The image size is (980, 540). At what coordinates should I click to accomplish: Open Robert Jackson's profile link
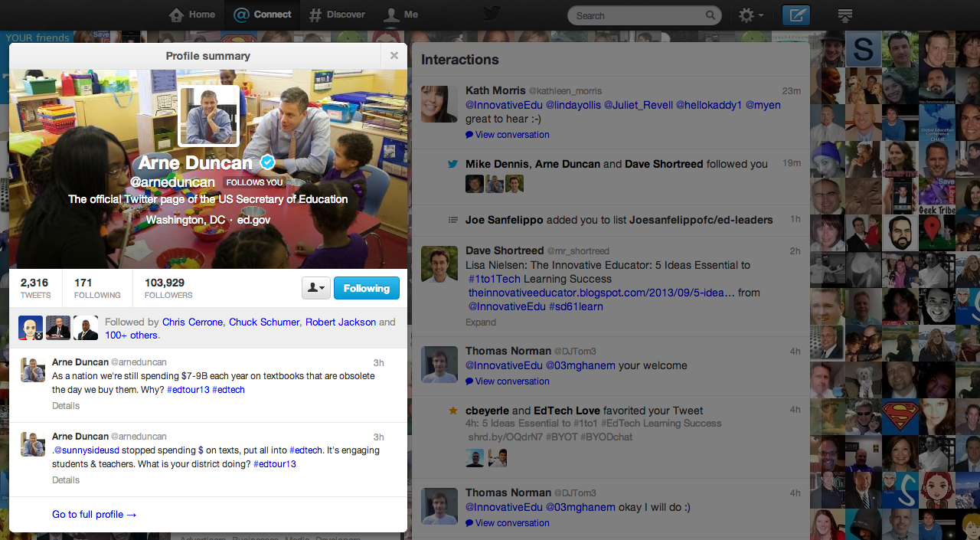[341, 322]
